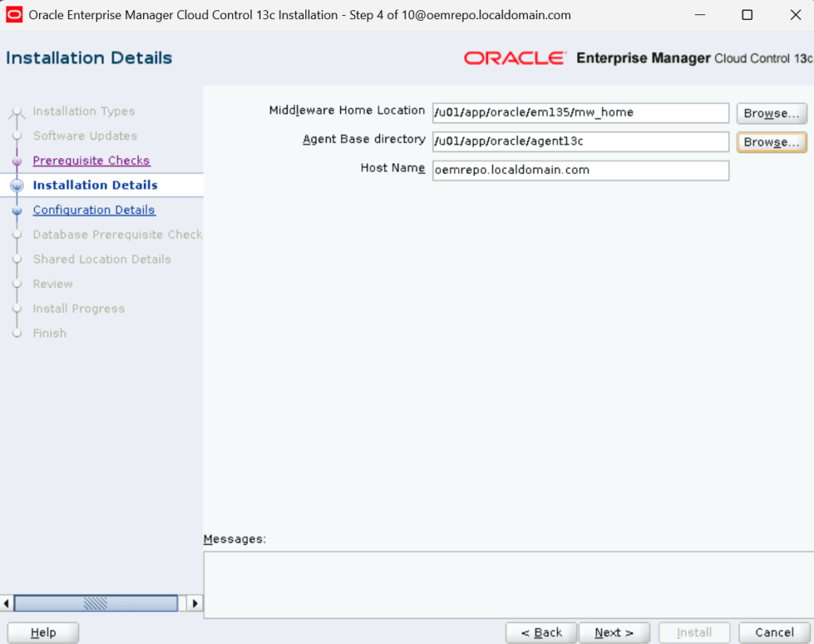Click the Messages label

[x=235, y=539]
